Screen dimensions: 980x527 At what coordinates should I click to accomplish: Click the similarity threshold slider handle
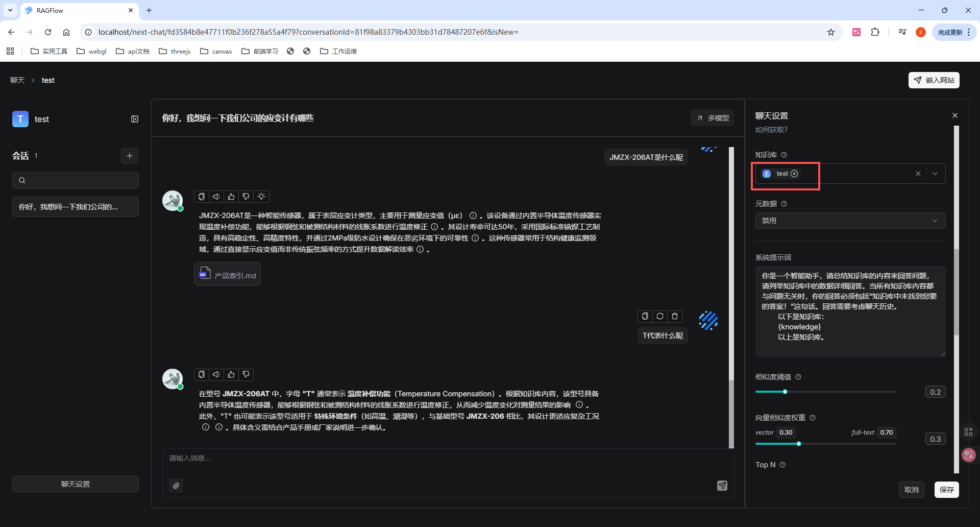pos(785,392)
